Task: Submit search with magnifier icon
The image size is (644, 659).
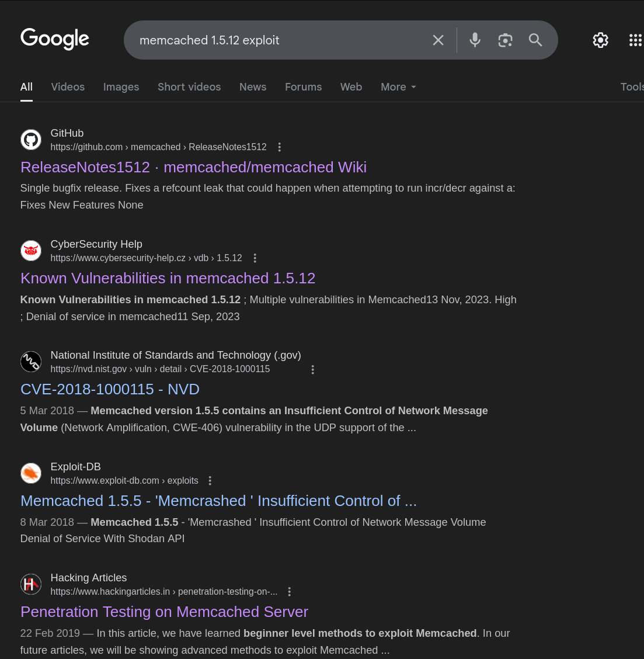Action: (535, 40)
